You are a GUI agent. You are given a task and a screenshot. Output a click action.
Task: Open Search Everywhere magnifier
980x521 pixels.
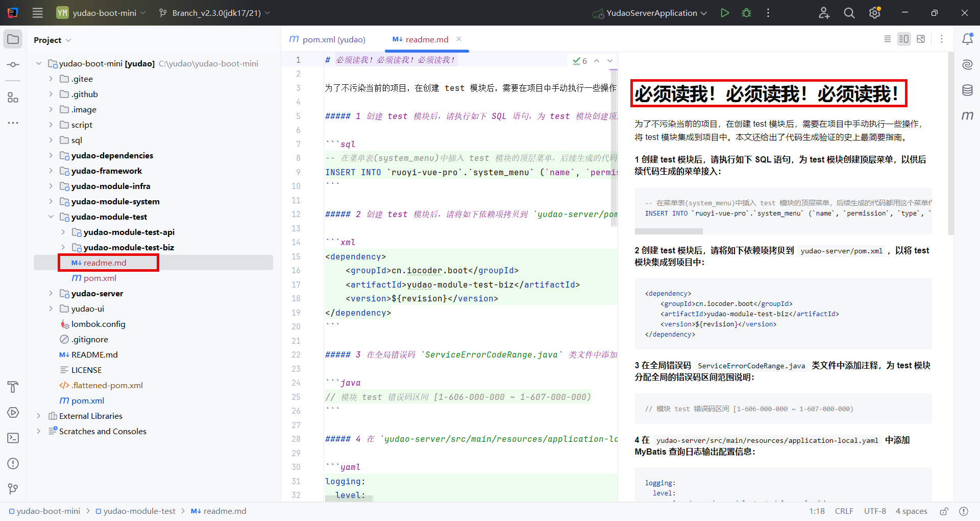pos(849,13)
